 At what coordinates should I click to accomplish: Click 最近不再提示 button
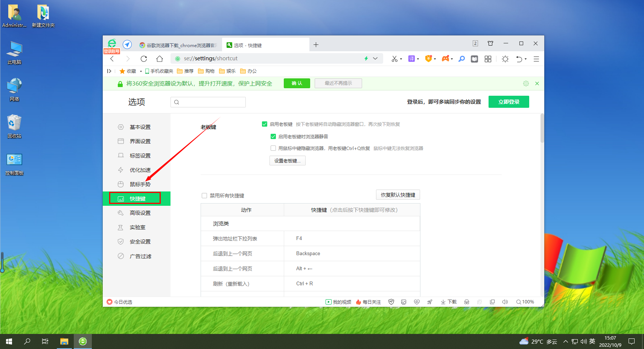[338, 83]
